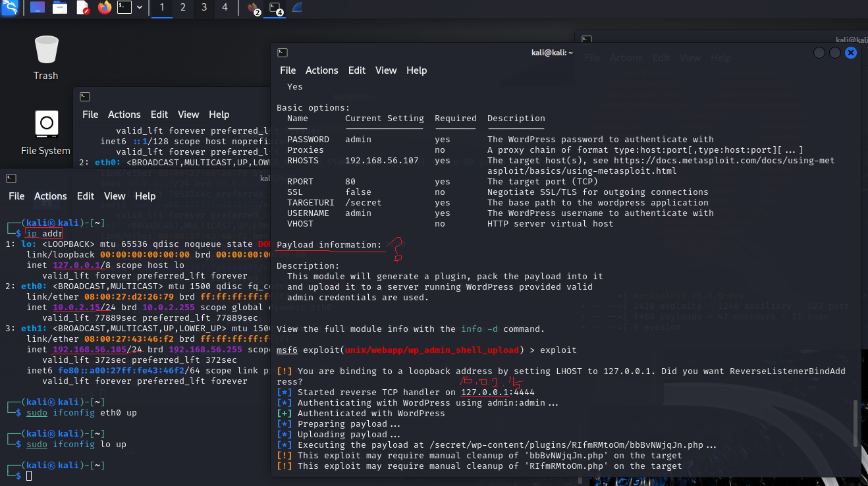
Task: Click the empty shell prompt cursor in left terminal
Action: tap(29, 475)
